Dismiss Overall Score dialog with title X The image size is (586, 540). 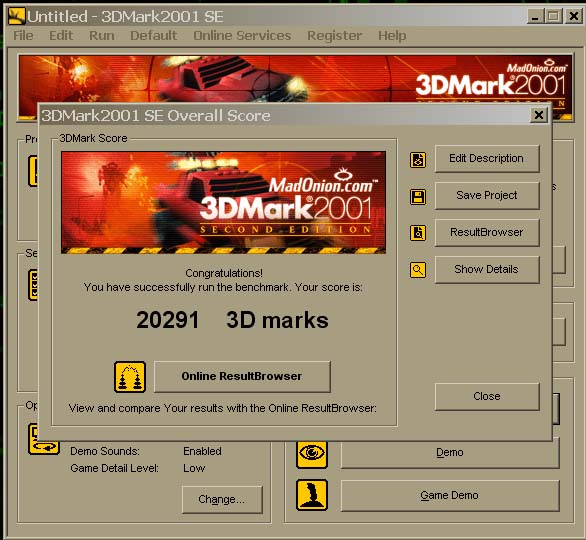539,115
